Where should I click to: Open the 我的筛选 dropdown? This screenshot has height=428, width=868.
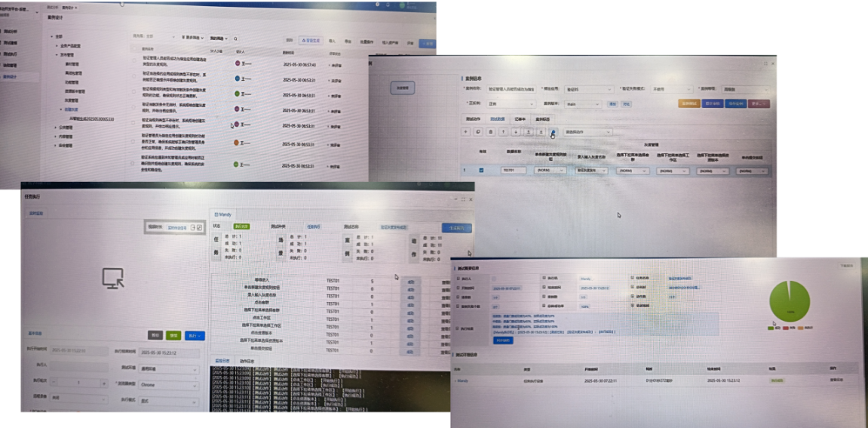click(x=217, y=38)
